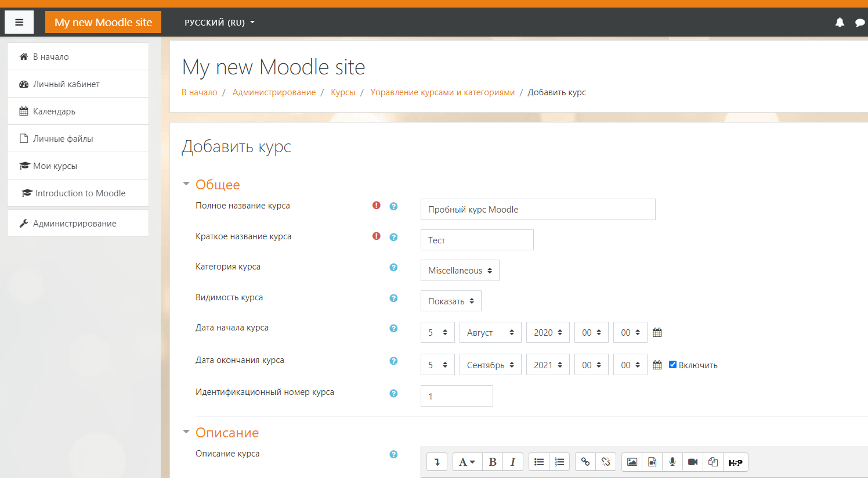
Task: Record video with the camera button
Action: [693, 462]
